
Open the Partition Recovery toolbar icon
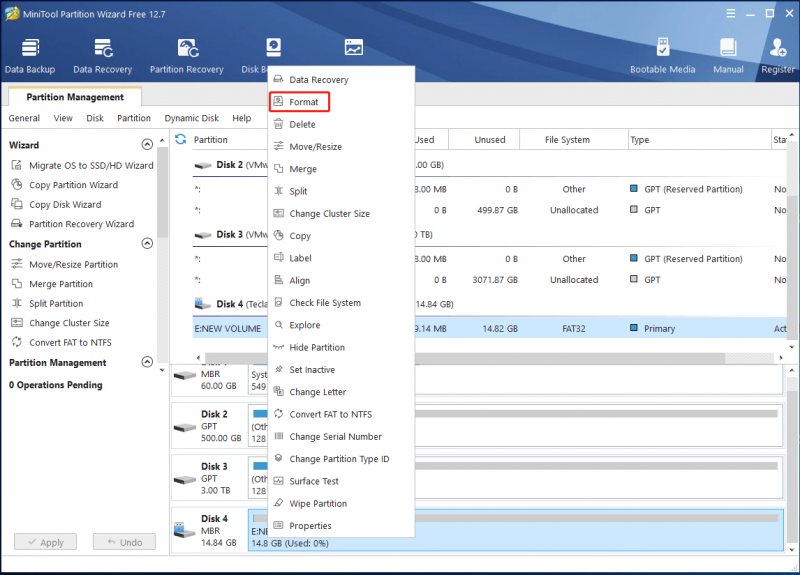pos(187,48)
